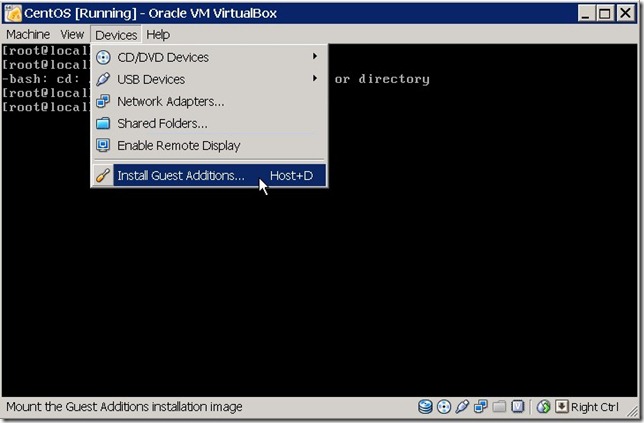Click the Right Ctrl host key label
This screenshot has height=423, width=644.
click(595, 407)
